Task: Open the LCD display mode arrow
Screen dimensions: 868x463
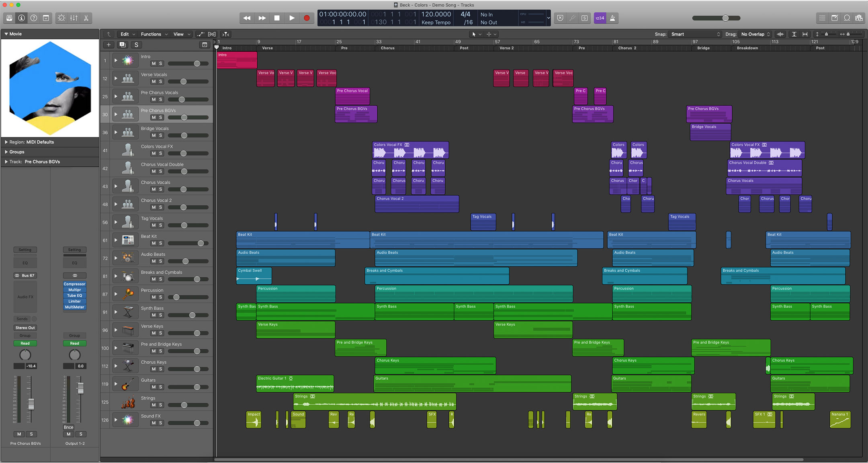Action: pos(548,18)
